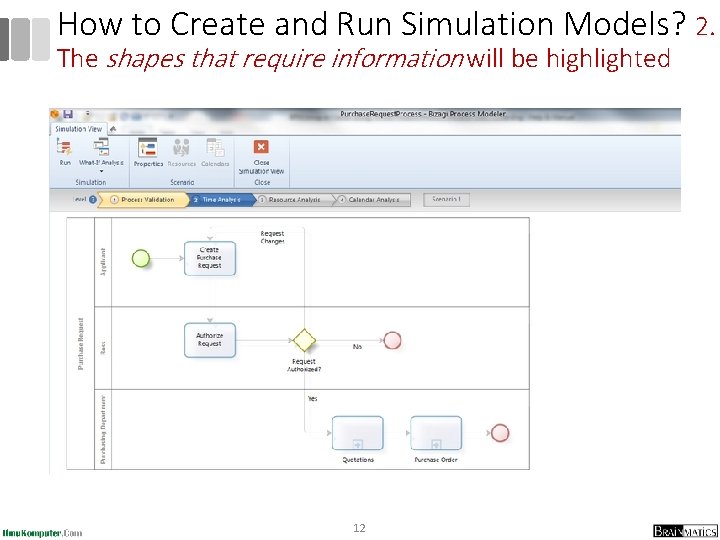720x540 pixels.
Task: Click the Request Changes flow label
Action: tap(272, 237)
